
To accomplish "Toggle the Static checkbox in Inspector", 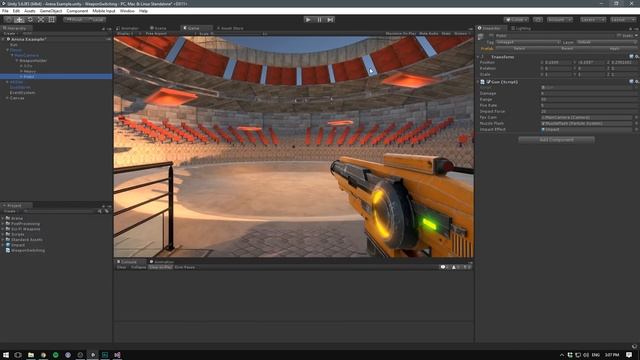I will [619, 36].
